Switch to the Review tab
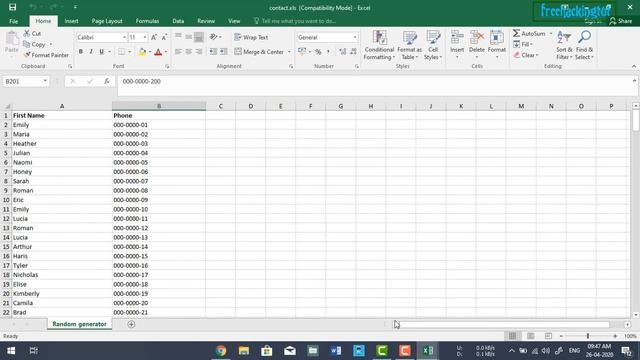This screenshot has width=640, height=360. 206,21
